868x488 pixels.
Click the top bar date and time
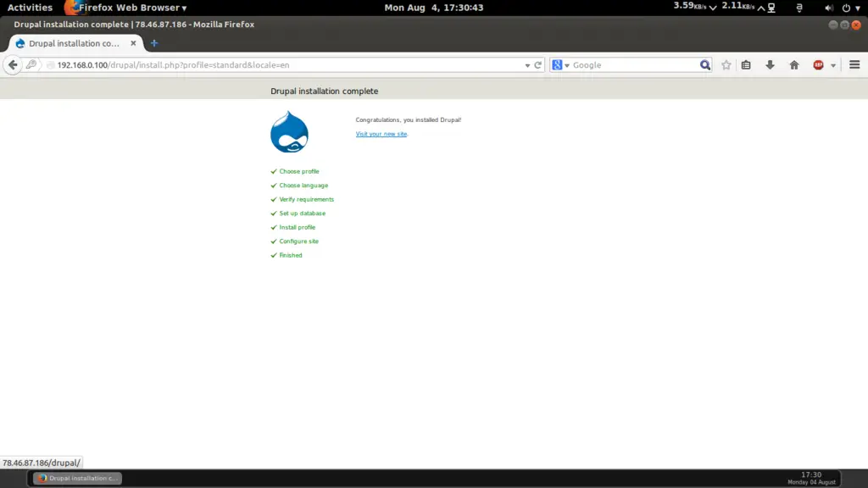(433, 7)
